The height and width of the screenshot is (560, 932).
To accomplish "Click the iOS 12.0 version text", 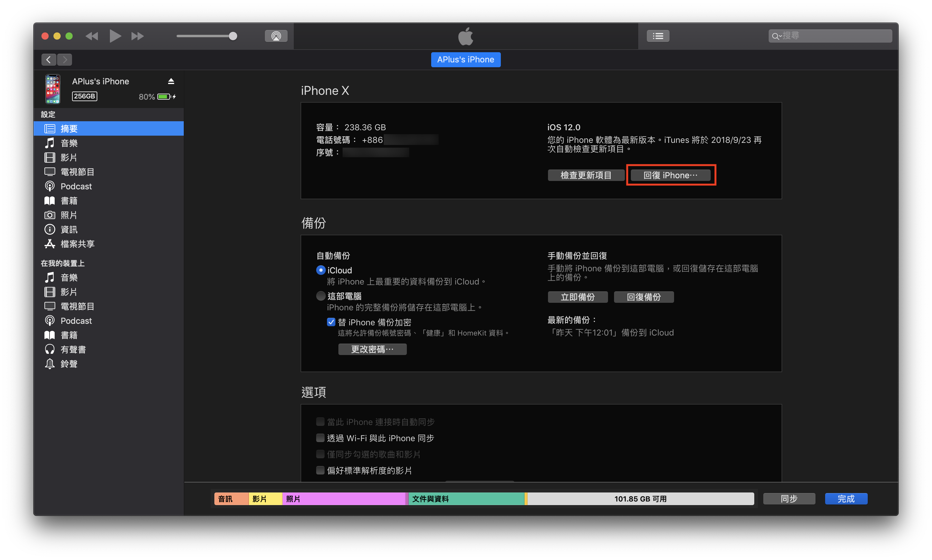I will tap(564, 127).
